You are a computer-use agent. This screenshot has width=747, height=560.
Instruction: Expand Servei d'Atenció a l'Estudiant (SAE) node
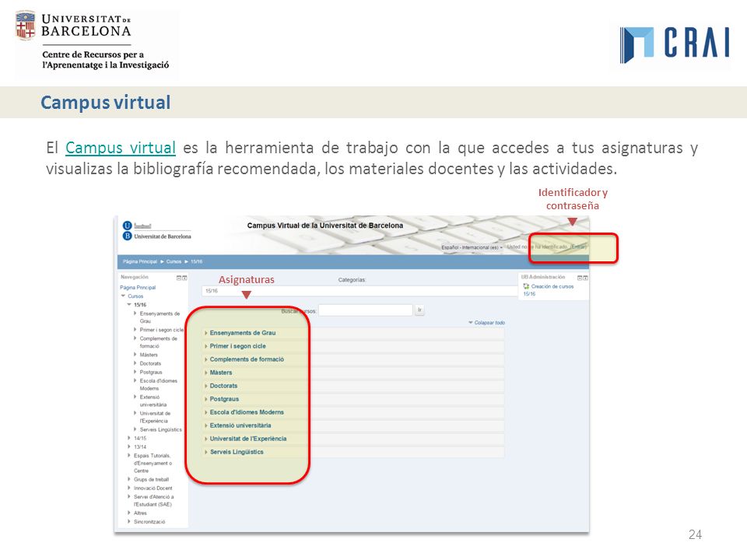[129, 497]
